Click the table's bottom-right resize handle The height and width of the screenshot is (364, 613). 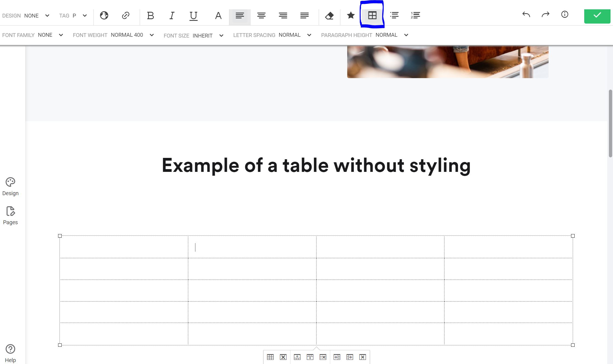point(573,345)
